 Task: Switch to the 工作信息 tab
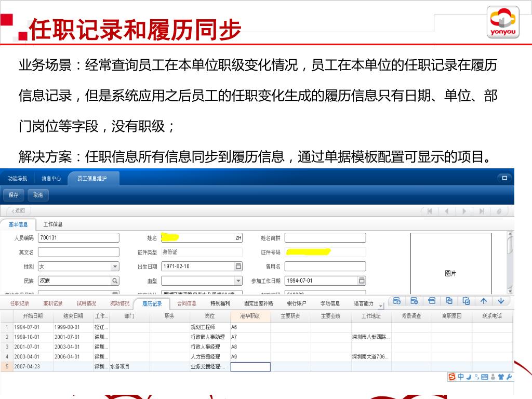pos(52,224)
